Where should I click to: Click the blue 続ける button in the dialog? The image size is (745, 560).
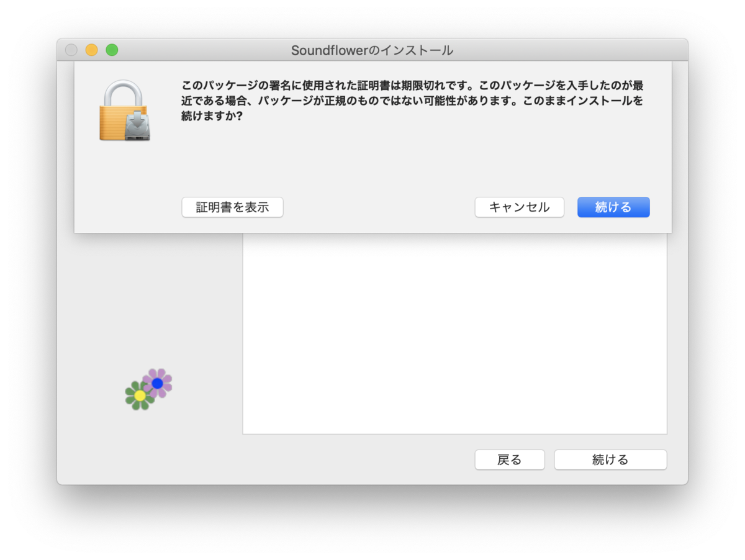613,207
